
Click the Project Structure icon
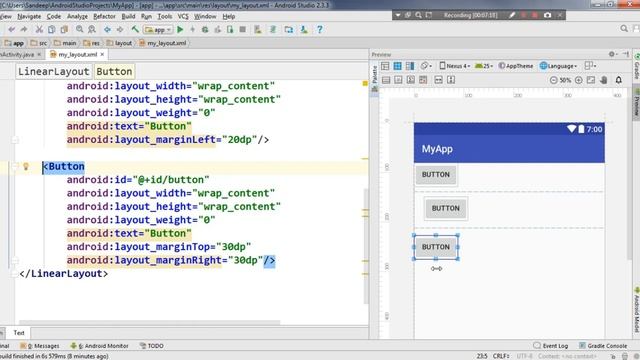[x=289, y=29]
